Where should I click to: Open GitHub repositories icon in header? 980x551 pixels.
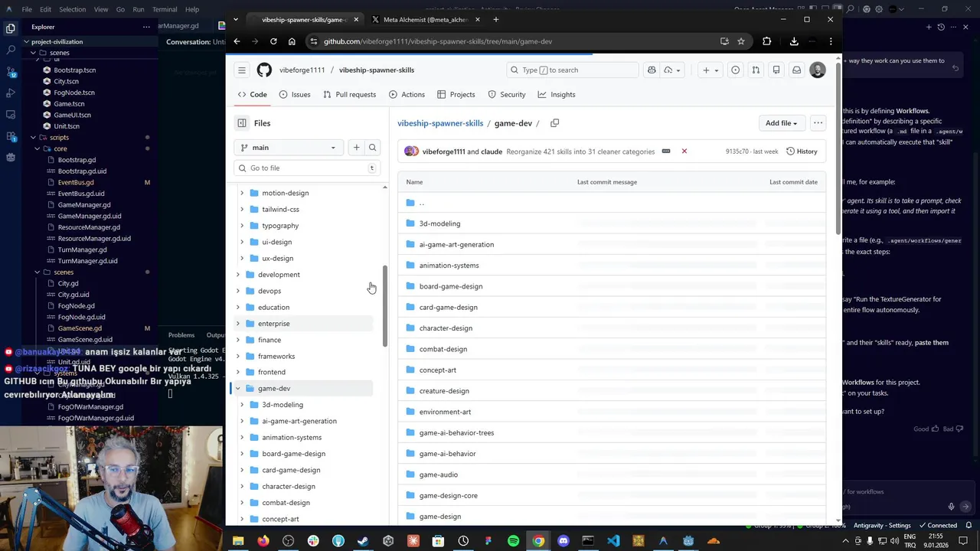pos(776,70)
